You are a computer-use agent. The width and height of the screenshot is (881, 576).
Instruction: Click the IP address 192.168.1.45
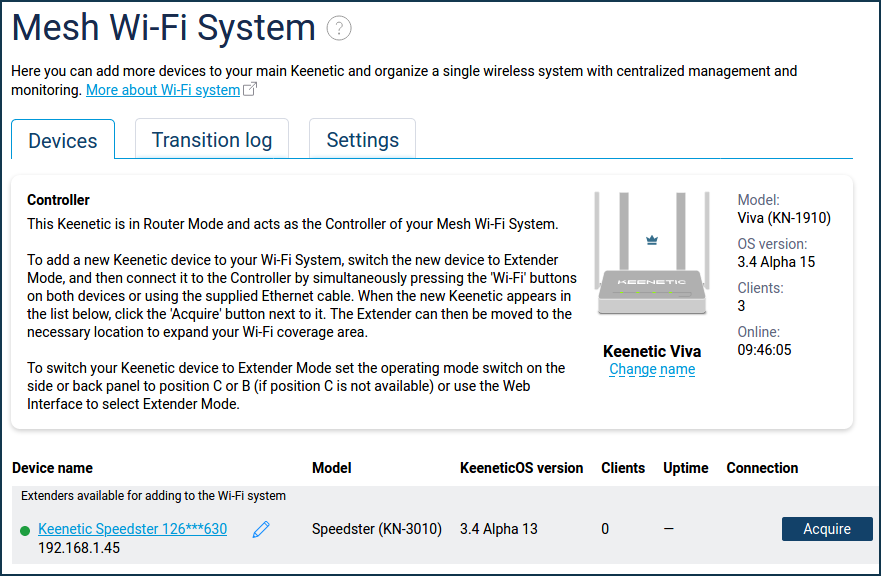click(x=79, y=548)
